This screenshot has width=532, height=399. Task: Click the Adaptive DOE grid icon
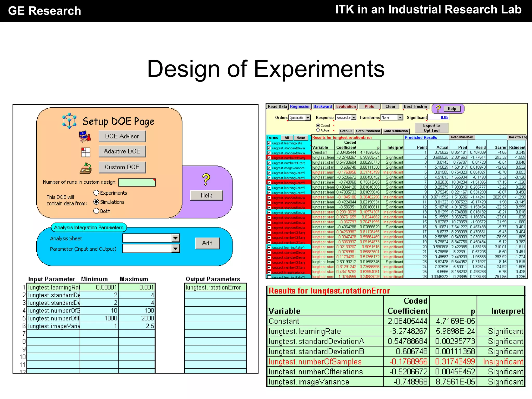(85, 152)
